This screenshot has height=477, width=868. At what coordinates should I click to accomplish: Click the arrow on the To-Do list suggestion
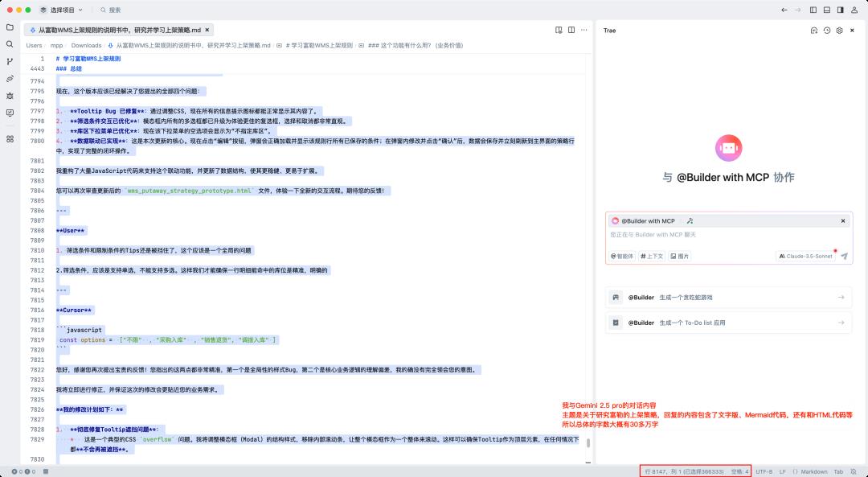pos(841,323)
